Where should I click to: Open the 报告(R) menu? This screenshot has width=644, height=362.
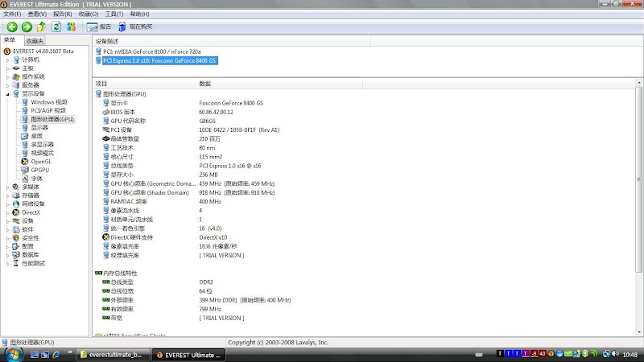pyautogui.click(x=63, y=14)
